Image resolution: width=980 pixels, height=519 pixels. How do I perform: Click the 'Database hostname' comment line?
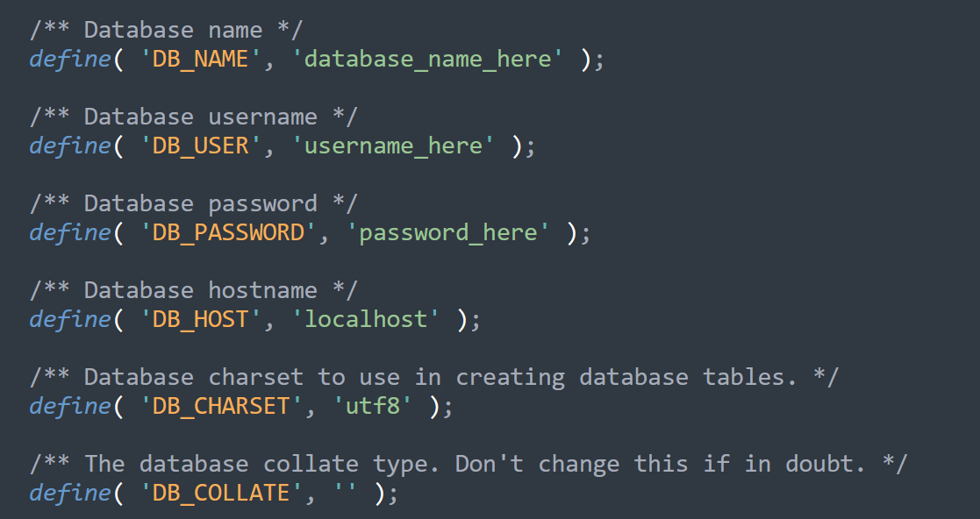click(x=193, y=290)
